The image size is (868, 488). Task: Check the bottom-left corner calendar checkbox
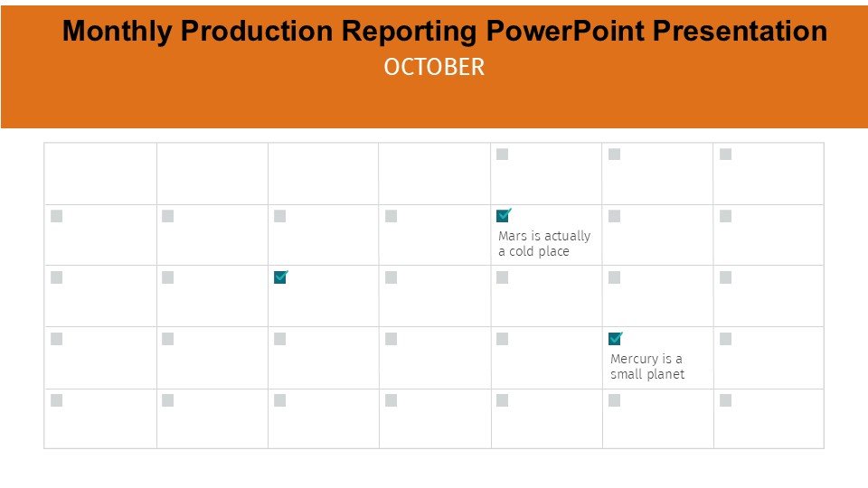(x=57, y=400)
